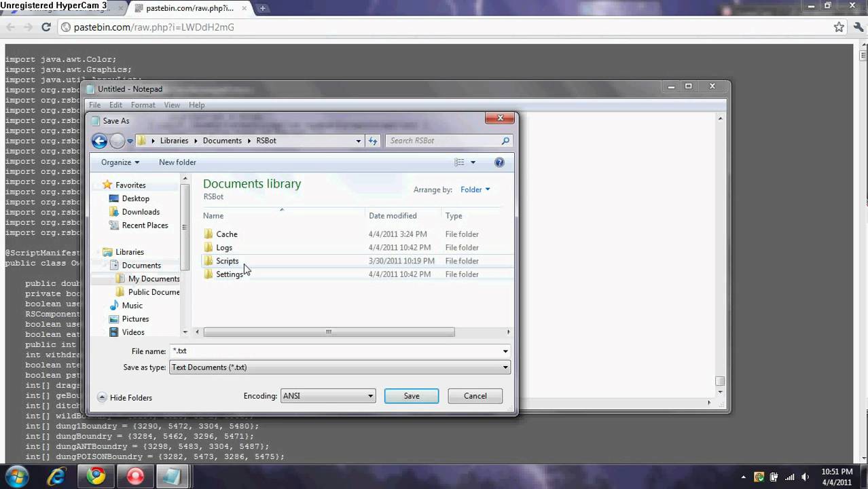868x489 pixels.
Task: Open Notepad Help menu
Action: click(197, 105)
